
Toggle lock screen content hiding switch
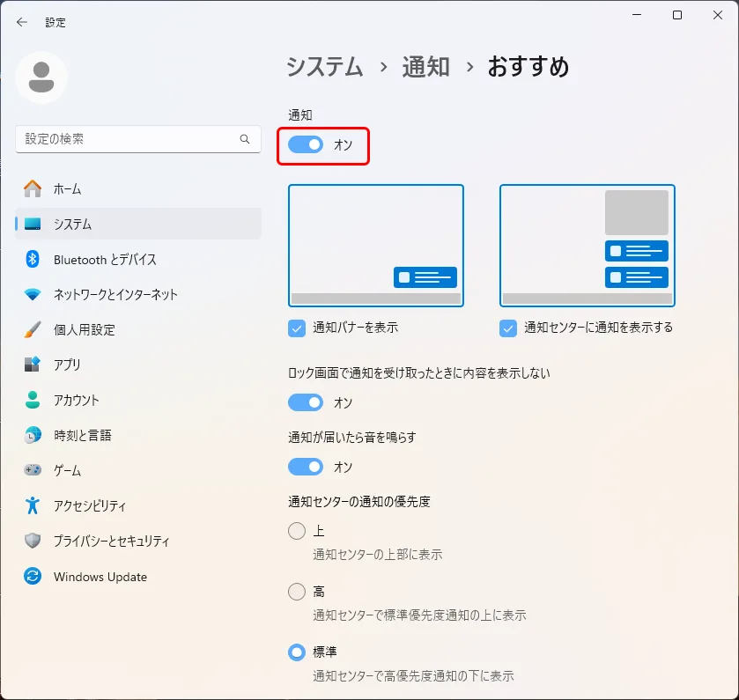[x=306, y=402]
